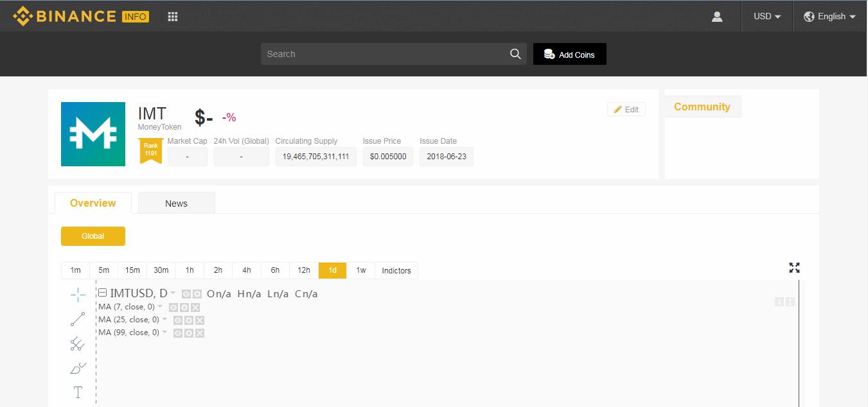The height and width of the screenshot is (407, 868).
Task: Select the pitchfork drawing tool
Action: pos(77,343)
